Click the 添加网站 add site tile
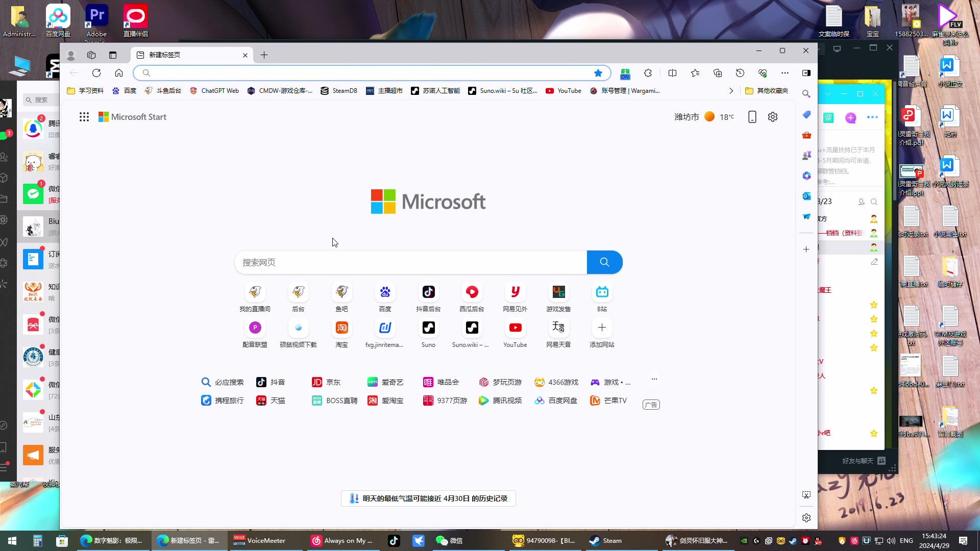The width and height of the screenshot is (980, 551). coord(602,328)
